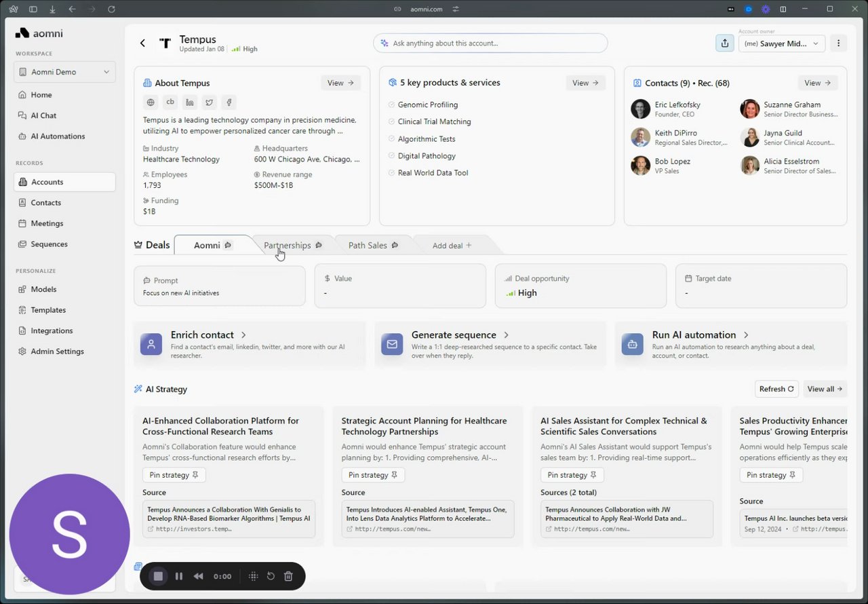The height and width of the screenshot is (604, 868).
Task: Click the Add deal tab
Action: coord(452,245)
